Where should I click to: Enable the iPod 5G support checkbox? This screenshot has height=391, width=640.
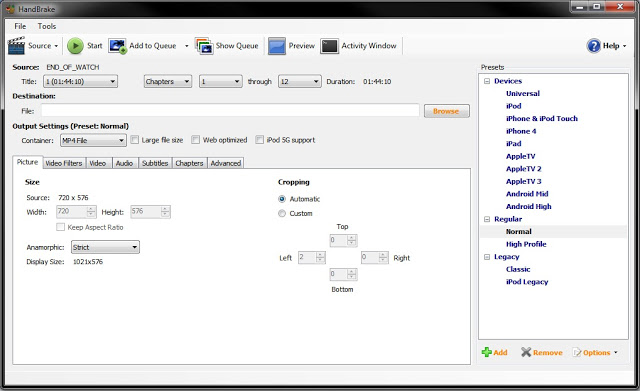[259, 140]
